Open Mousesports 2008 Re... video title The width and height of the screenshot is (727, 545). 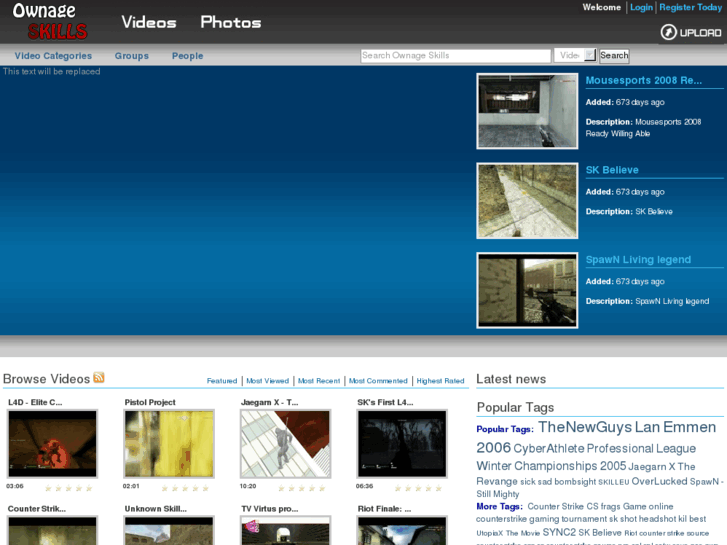[644, 80]
